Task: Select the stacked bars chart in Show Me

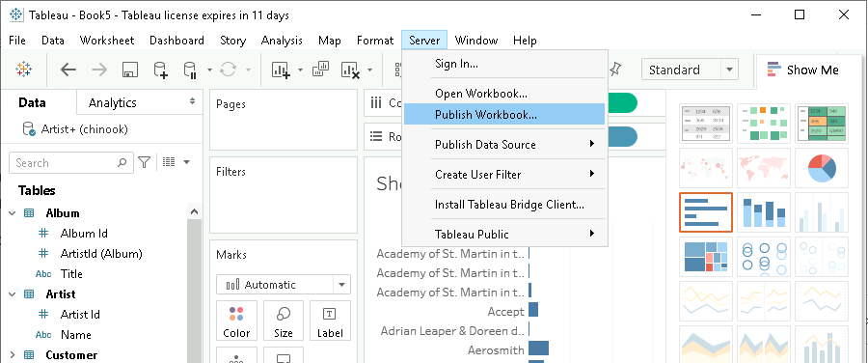Action: coord(764,212)
